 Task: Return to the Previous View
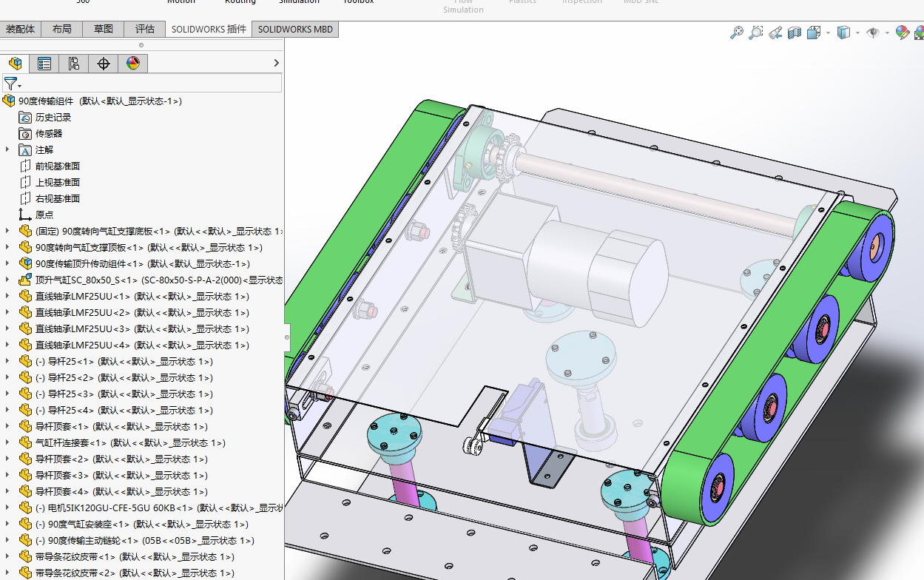click(x=775, y=33)
